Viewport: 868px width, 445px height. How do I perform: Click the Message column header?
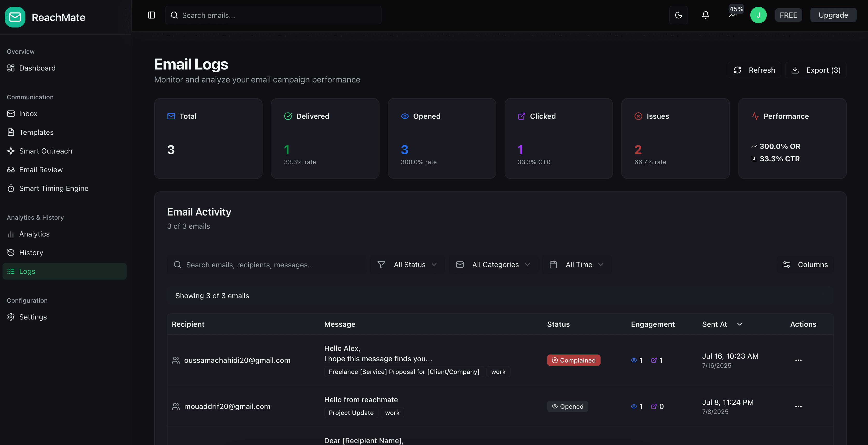[x=340, y=324]
